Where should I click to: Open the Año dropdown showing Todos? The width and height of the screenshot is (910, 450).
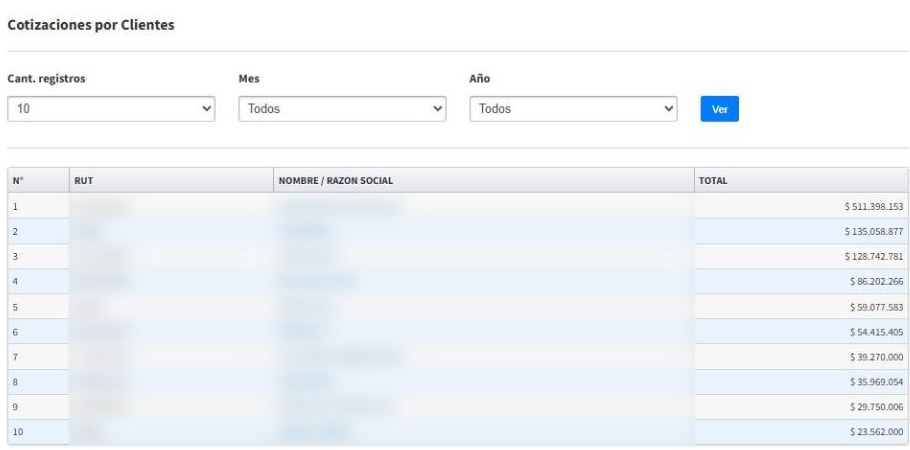coord(573,109)
